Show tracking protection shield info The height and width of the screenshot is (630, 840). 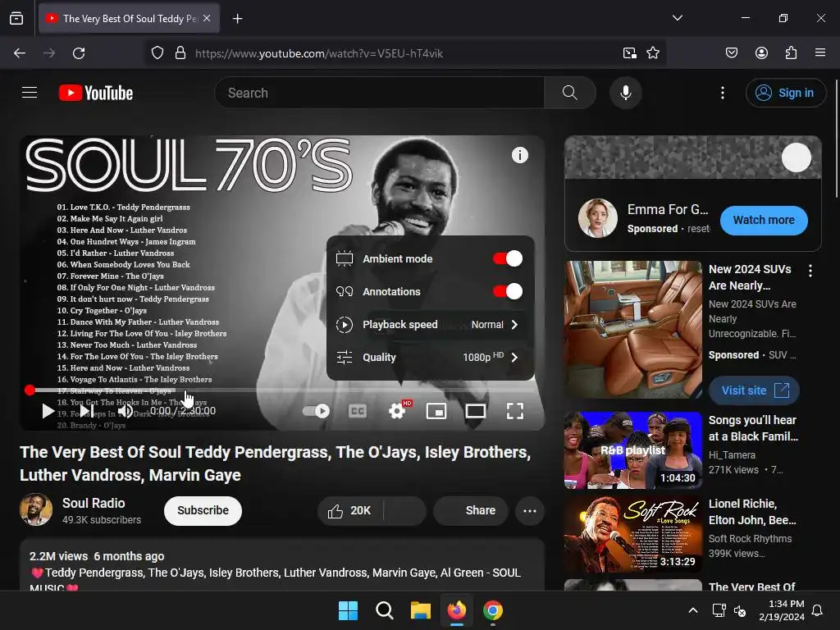coord(157,53)
